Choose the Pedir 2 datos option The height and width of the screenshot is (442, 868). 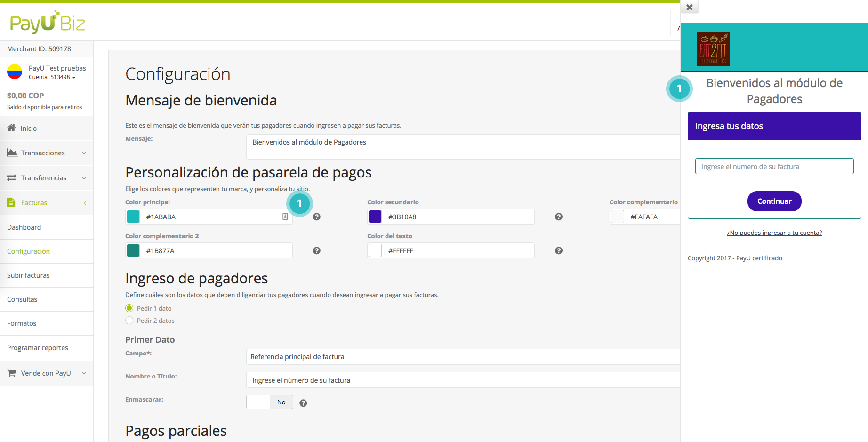click(129, 320)
